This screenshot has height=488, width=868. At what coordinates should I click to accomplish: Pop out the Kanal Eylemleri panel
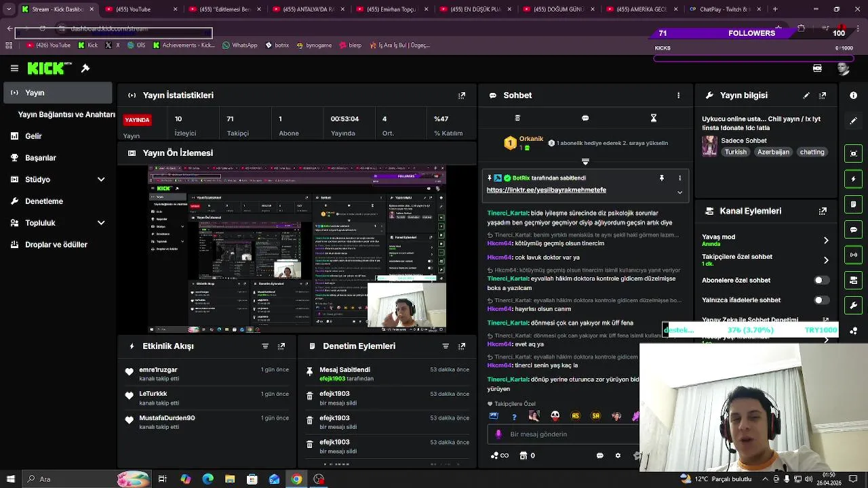pyautogui.click(x=823, y=211)
